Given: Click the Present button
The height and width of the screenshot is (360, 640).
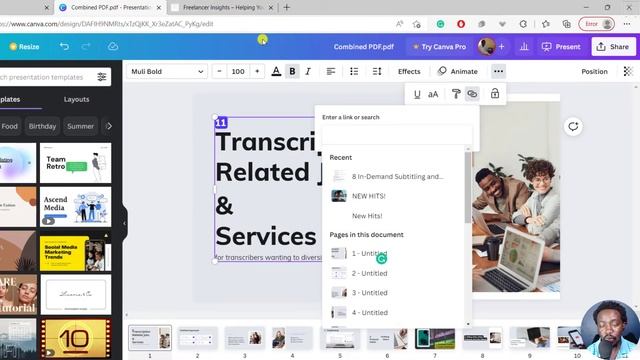Looking at the screenshot, I should tap(561, 47).
